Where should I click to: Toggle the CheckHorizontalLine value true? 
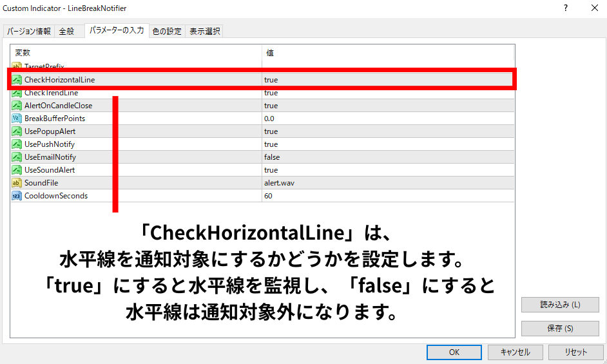[387, 80]
